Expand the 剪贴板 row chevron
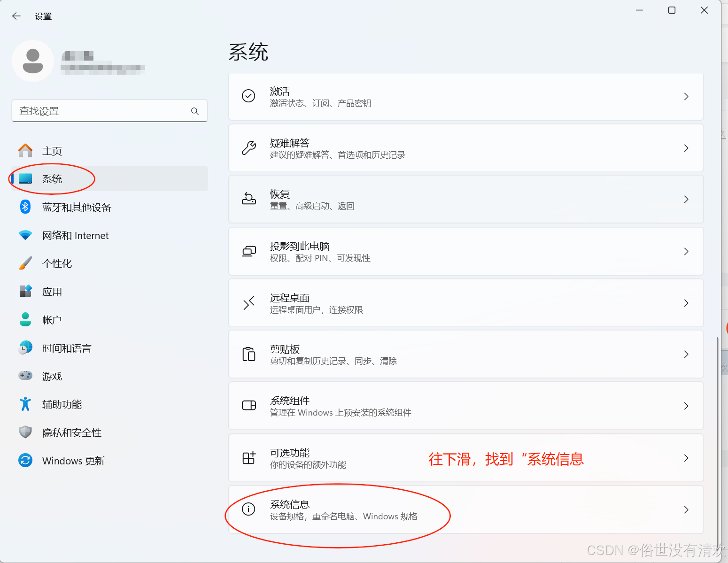The height and width of the screenshot is (563, 728). [x=686, y=354]
